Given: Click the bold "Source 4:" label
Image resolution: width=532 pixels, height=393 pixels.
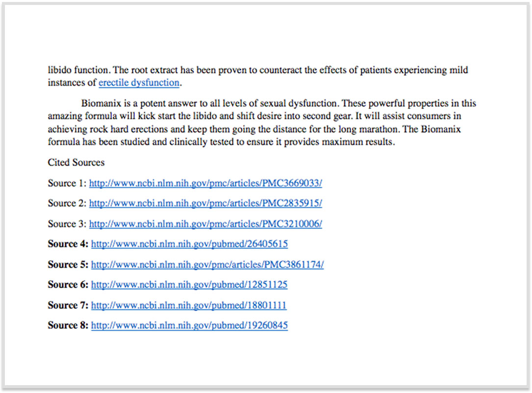Looking at the screenshot, I should pos(68,244).
